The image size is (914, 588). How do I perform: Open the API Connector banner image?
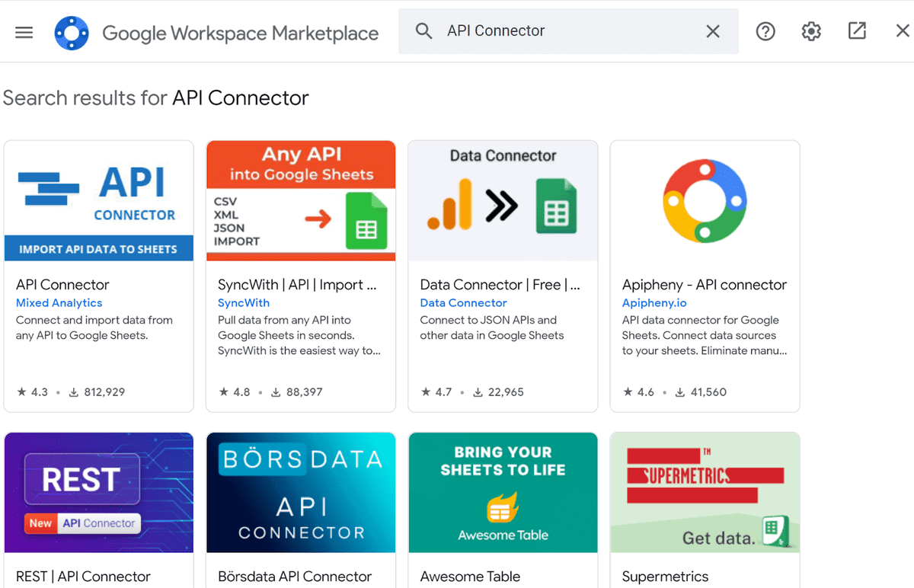[x=99, y=200]
